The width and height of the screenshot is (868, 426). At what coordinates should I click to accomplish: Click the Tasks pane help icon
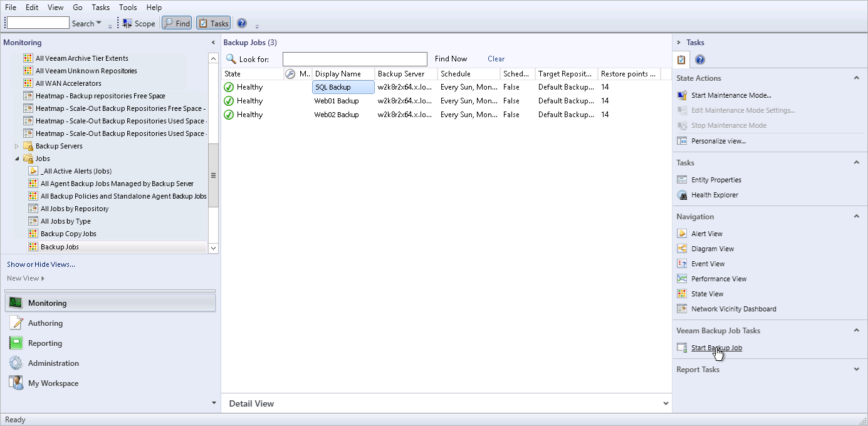click(x=700, y=60)
